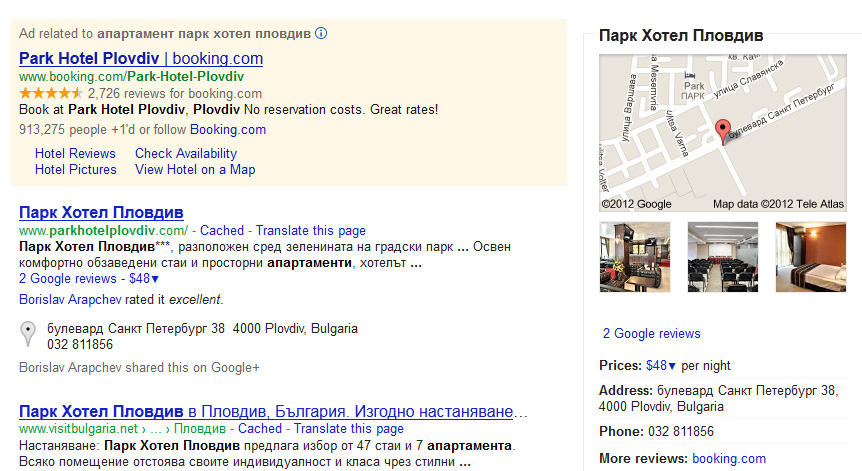Click the red map pin marker

coord(723,132)
